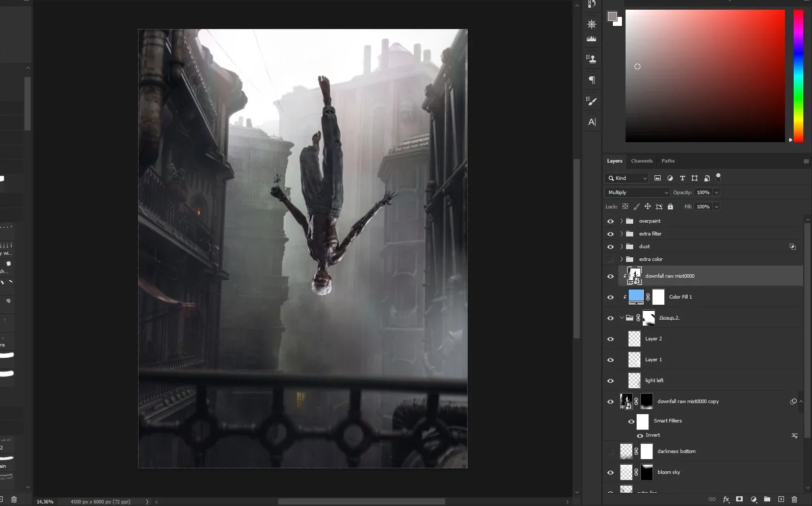
Task: Click the foreground color swatch
Action: click(612, 16)
